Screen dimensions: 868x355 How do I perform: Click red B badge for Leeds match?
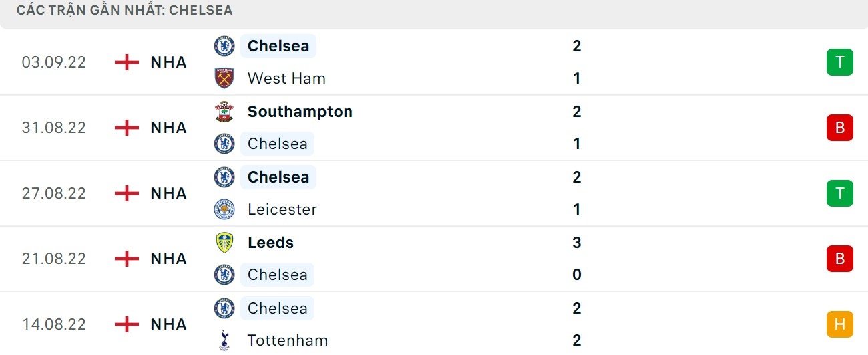(x=839, y=259)
